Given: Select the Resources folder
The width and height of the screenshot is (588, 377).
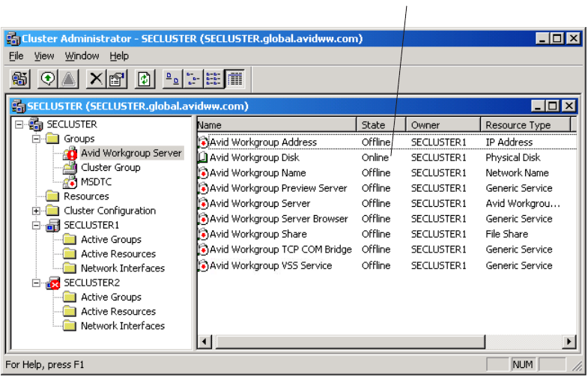Looking at the screenshot, I should 86,196.
